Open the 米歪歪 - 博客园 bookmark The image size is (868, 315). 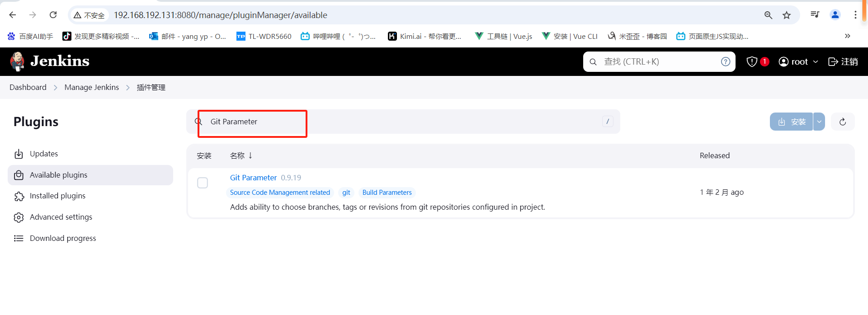tap(637, 36)
